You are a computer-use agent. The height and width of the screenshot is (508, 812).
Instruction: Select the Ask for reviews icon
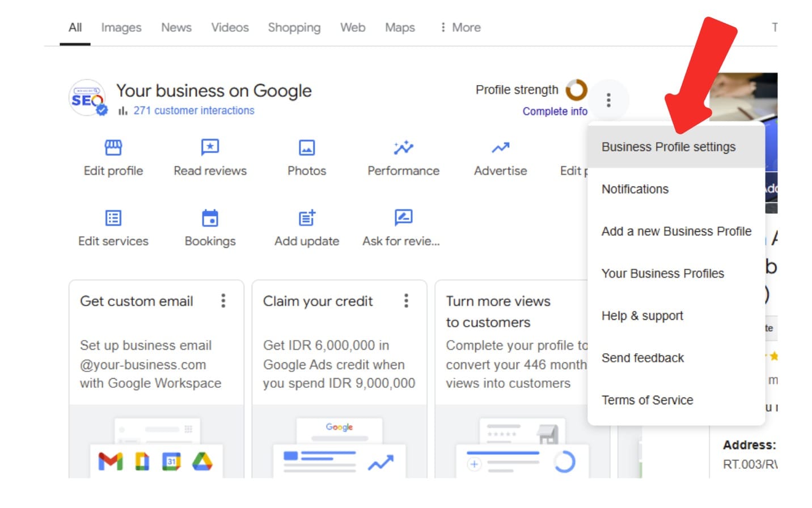pyautogui.click(x=403, y=217)
